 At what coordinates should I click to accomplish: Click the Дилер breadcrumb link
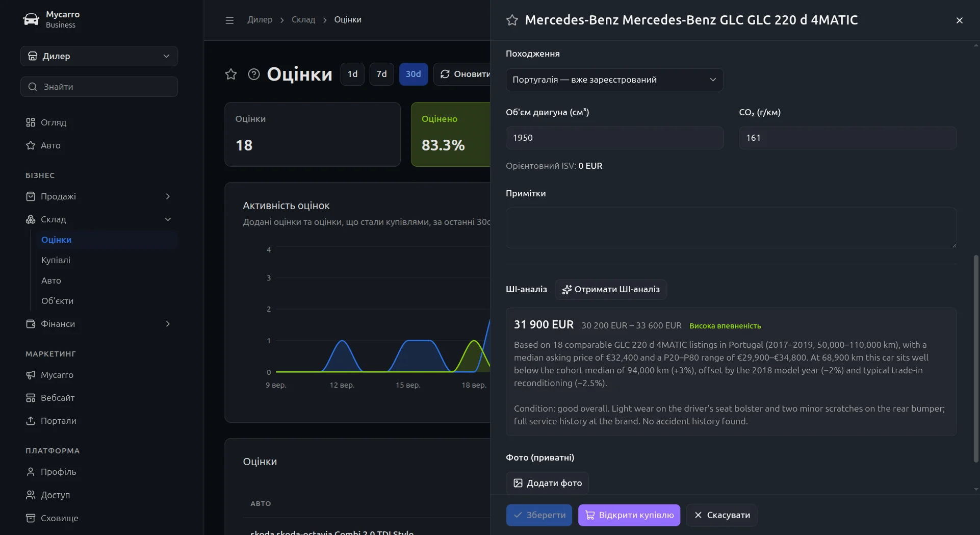coord(260,20)
